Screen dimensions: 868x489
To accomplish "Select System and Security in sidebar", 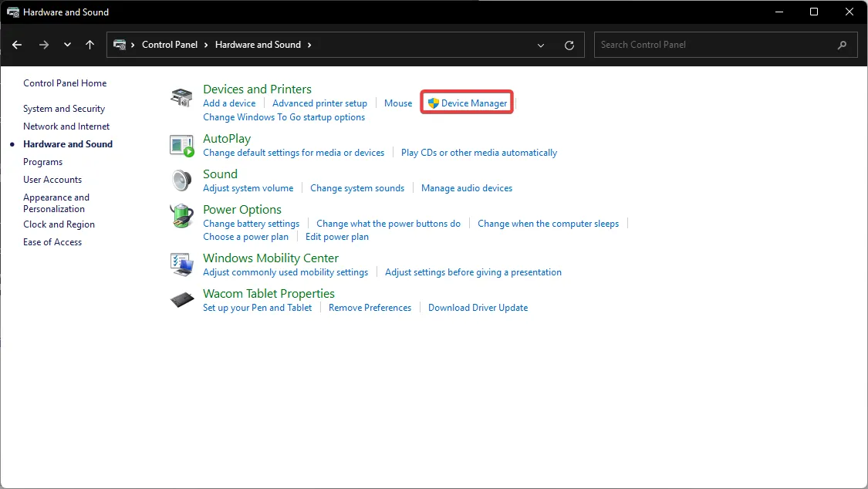I will (x=64, y=109).
